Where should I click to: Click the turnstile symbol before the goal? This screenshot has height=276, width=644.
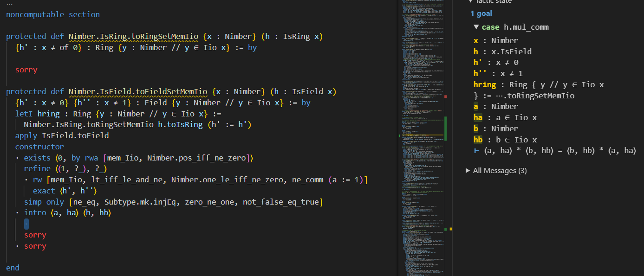pos(476,151)
